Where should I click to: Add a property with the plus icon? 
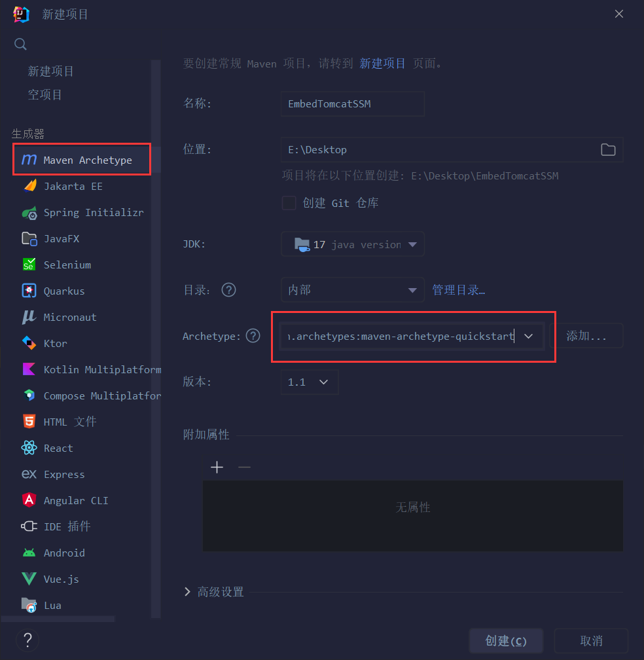pos(217,467)
